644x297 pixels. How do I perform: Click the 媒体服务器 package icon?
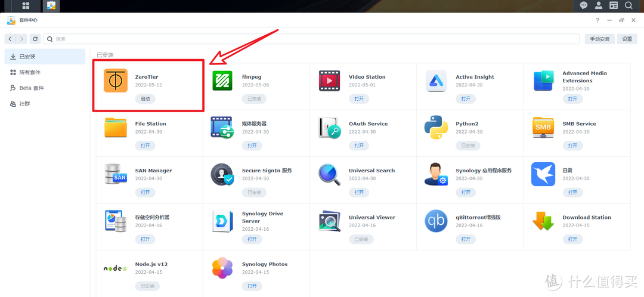(x=222, y=128)
